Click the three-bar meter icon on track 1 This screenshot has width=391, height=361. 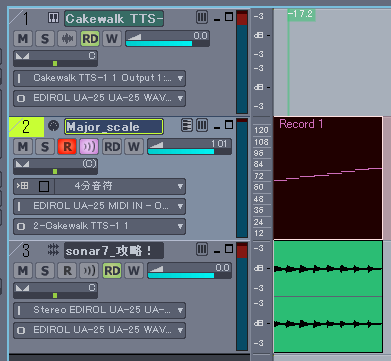(x=202, y=17)
